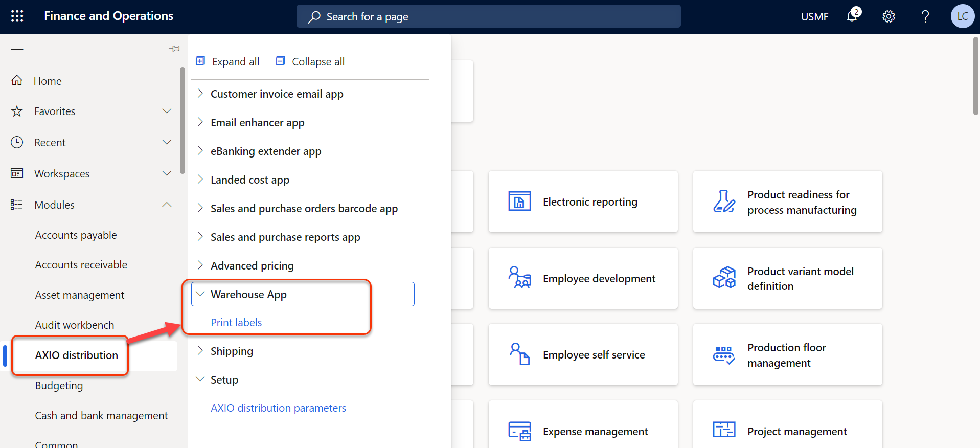
Task: Select the Accounts payable module
Action: [x=76, y=235]
